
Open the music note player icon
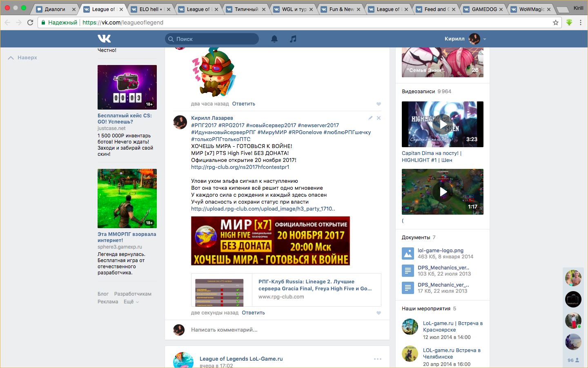click(293, 39)
